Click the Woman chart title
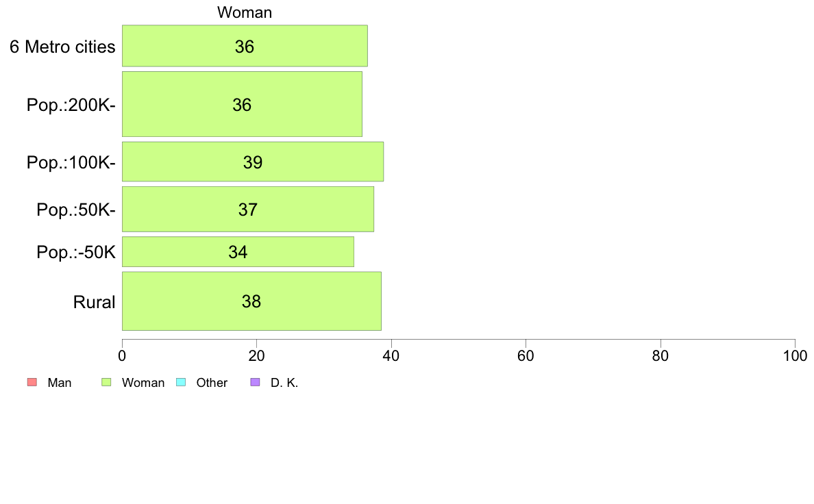Viewport: 814px width, 504px height. (x=245, y=12)
